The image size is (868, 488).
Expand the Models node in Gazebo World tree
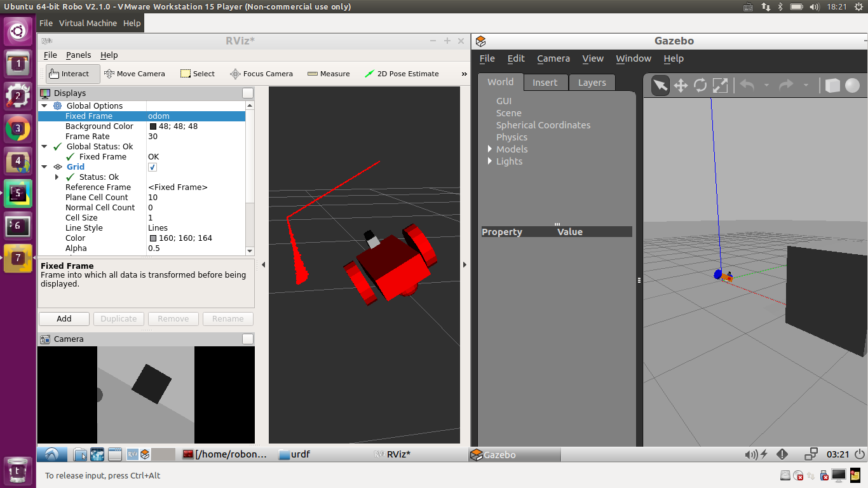click(x=490, y=149)
